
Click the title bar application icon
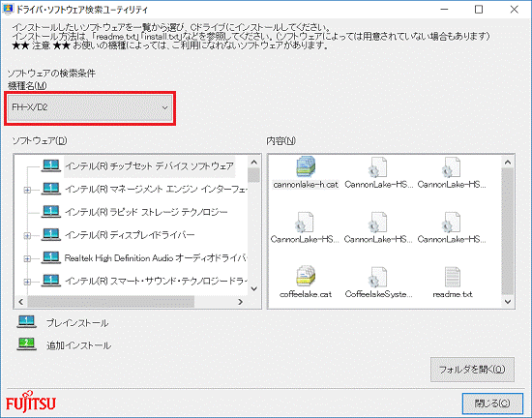(x=8, y=9)
